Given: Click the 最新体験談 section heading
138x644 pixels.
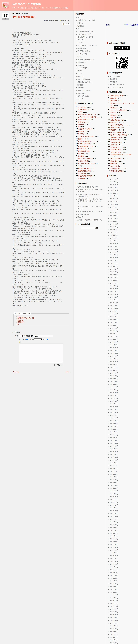Looking at the screenshot, I should [x=80, y=14].
